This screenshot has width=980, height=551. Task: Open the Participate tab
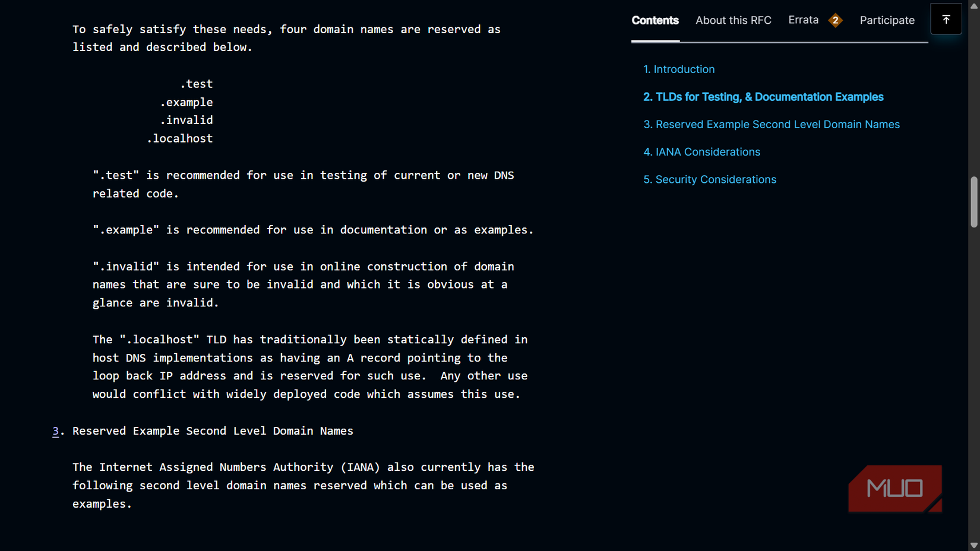pos(887,20)
